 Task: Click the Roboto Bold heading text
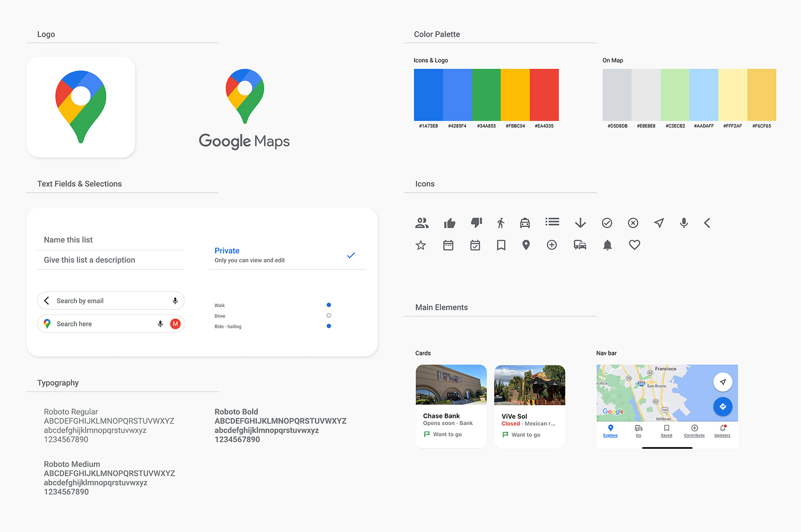click(x=236, y=412)
